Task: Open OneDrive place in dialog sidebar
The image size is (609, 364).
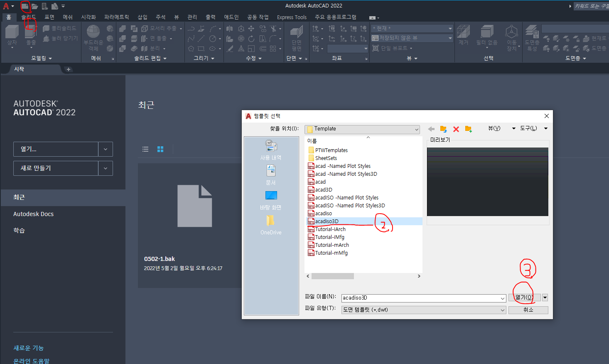Action: (271, 225)
